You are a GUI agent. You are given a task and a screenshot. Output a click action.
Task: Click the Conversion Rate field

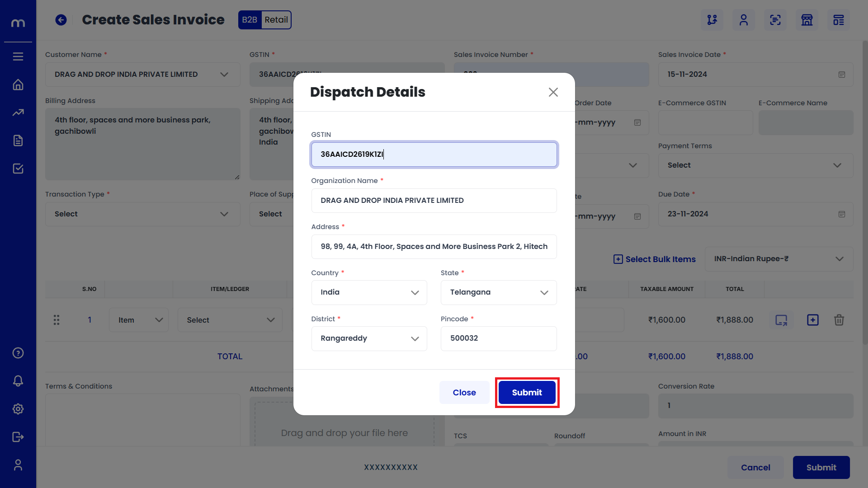tap(756, 406)
